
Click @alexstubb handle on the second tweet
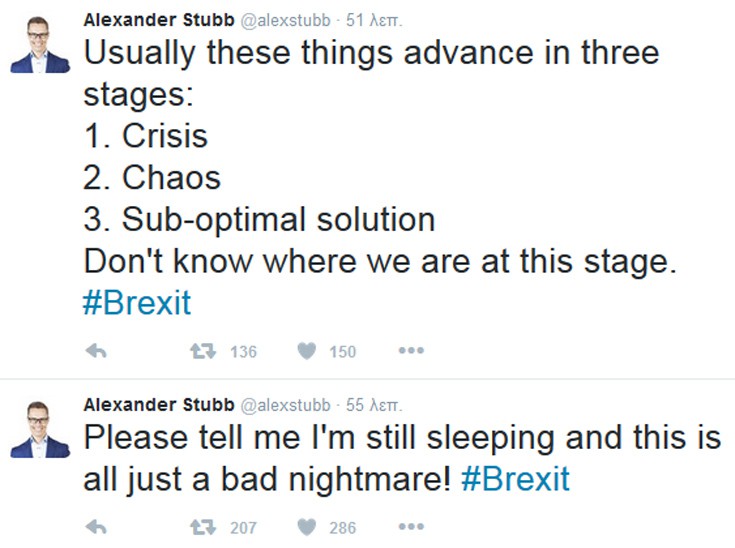tap(286, 405)
